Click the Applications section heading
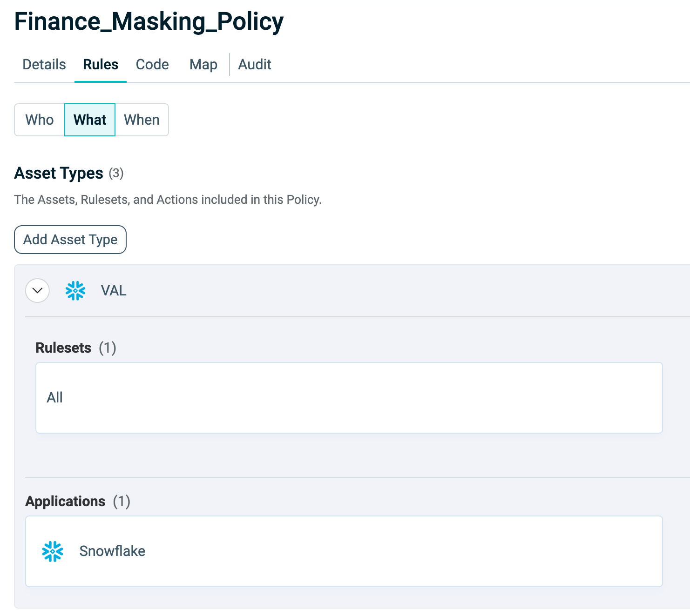 [65, 501]
